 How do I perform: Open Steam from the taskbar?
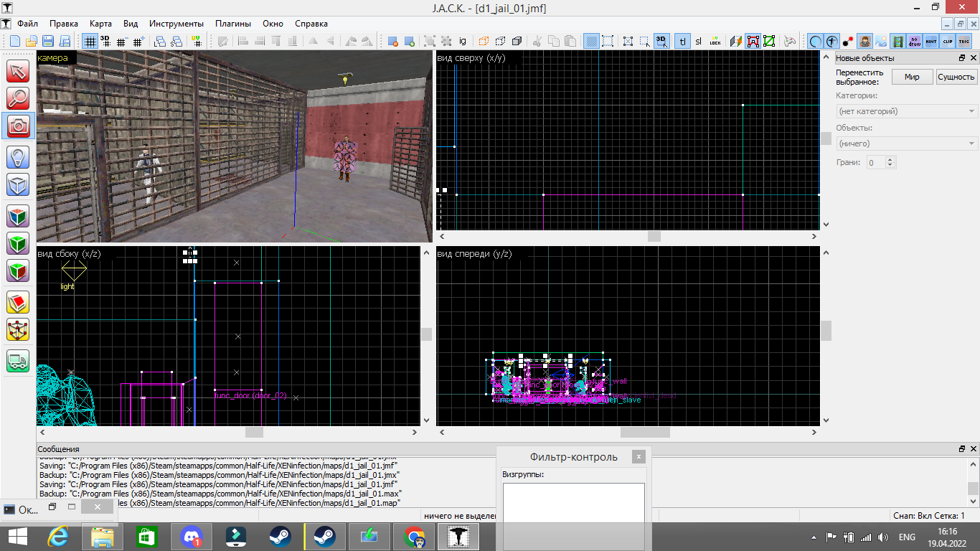(279, 536)
